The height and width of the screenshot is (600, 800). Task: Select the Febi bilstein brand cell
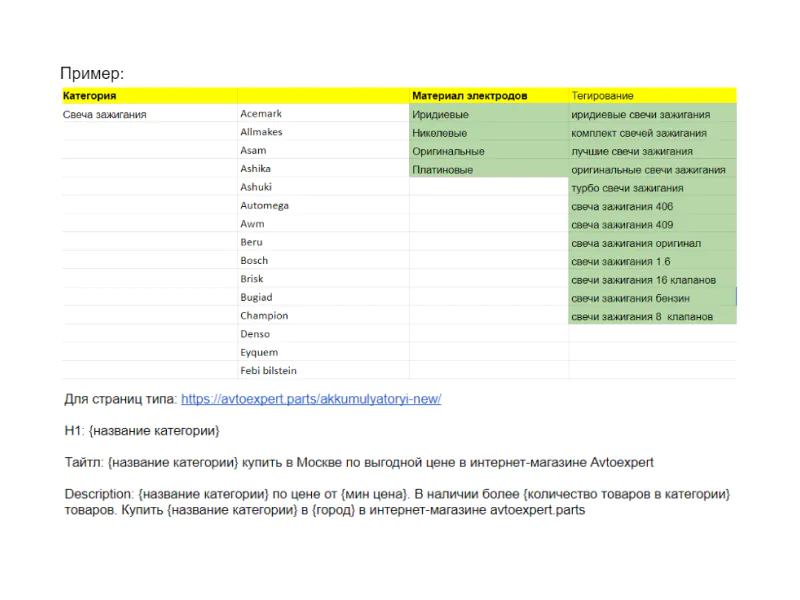323,370
